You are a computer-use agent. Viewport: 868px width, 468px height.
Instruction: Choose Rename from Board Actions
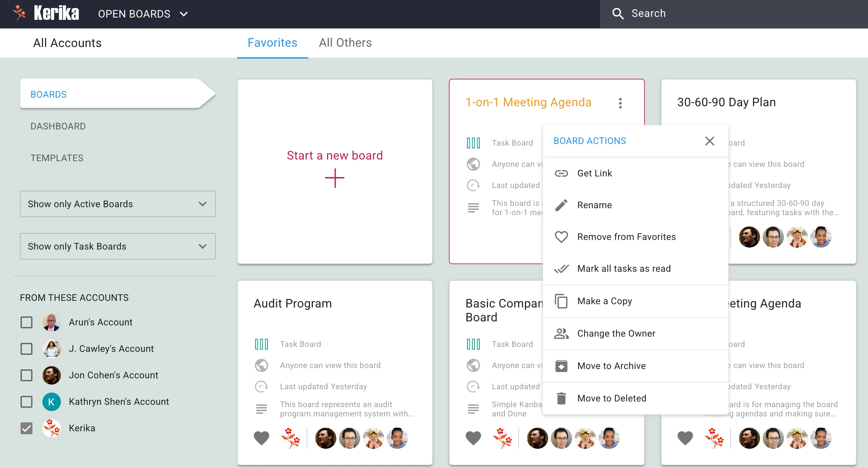point(636,205)
